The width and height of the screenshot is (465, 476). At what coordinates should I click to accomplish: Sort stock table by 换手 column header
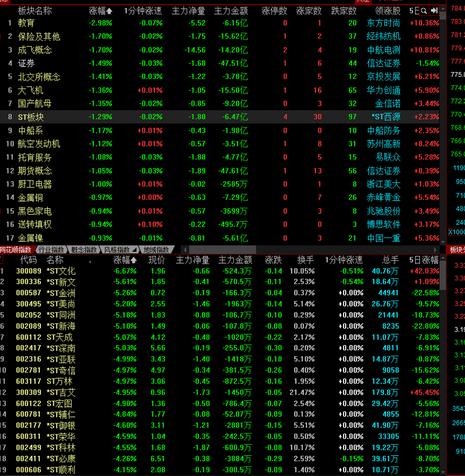[x=305, y=260]
